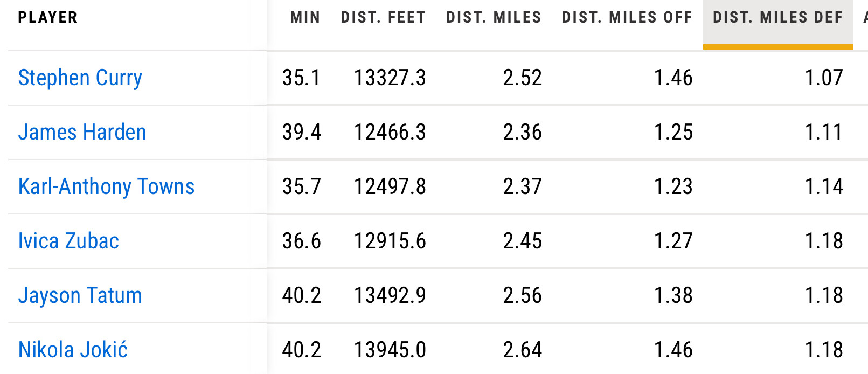Click Harden's 2.36 distance miles cell
This screenshot has height=374, width=868.
point(522,133)
